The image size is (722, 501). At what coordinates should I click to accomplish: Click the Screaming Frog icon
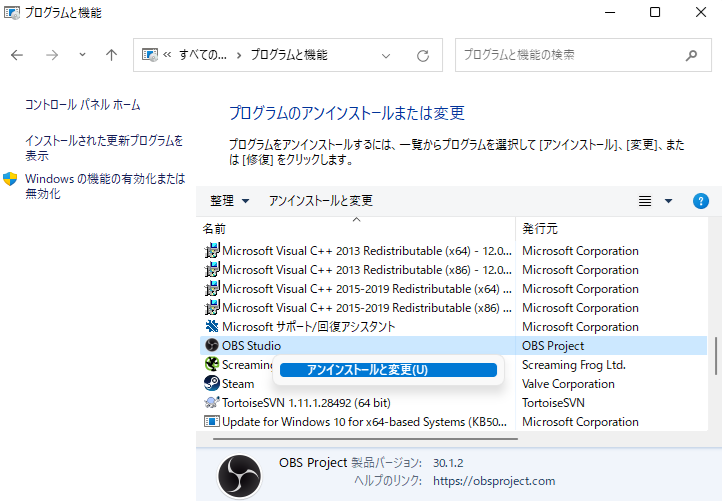coord(212,364)
